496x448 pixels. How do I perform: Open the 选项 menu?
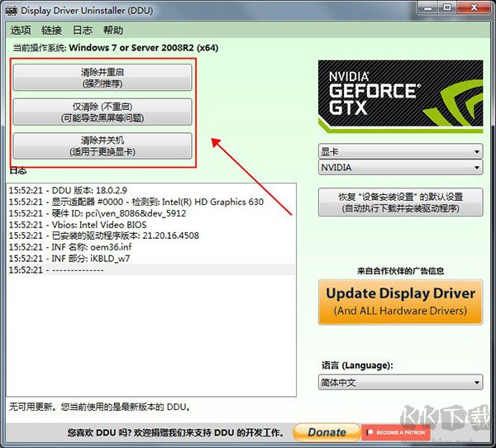tap(21, 30)
